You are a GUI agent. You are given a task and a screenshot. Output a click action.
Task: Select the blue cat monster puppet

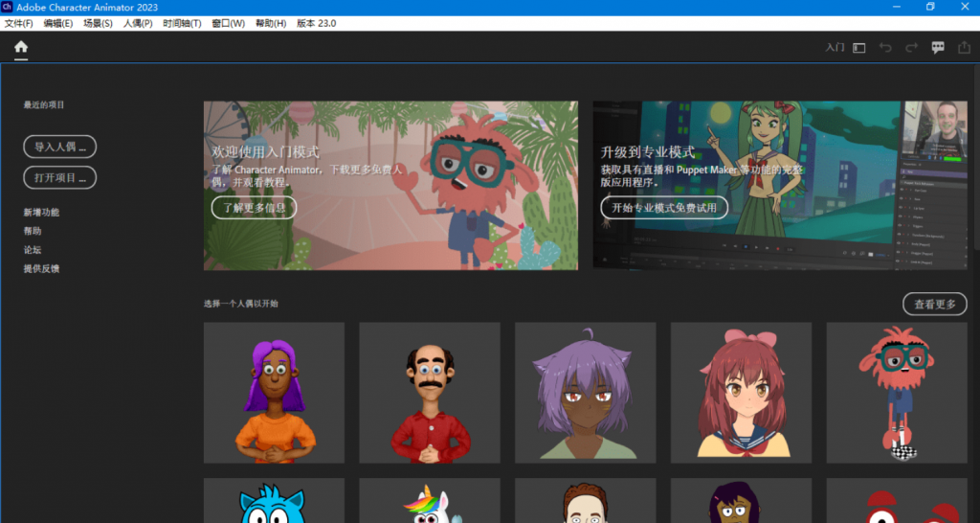click(274, 500)
